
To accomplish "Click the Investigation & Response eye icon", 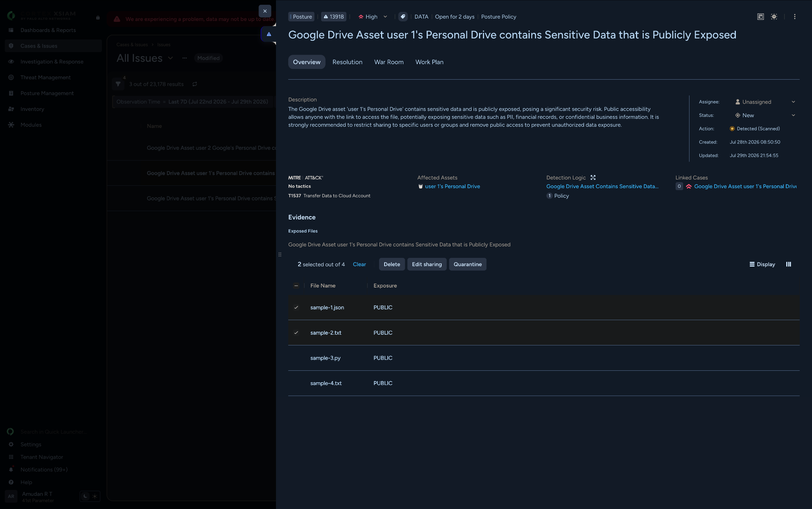I will [11, 62].
